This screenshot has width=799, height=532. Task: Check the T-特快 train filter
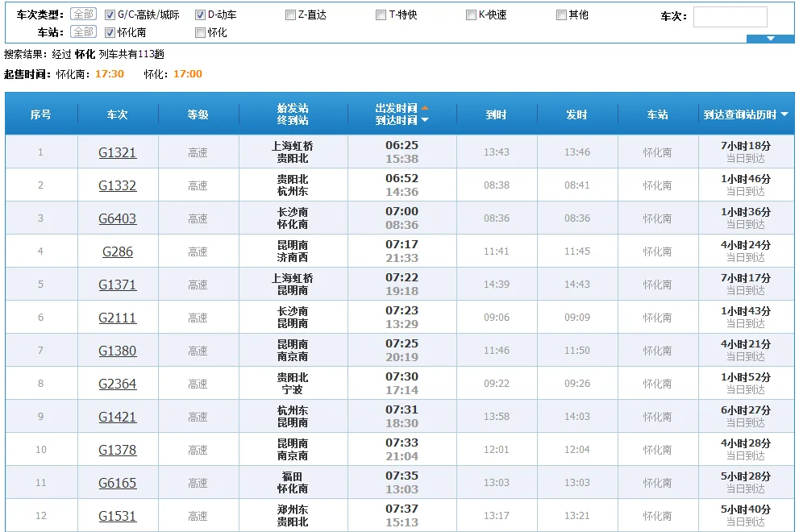click(381, 14)
